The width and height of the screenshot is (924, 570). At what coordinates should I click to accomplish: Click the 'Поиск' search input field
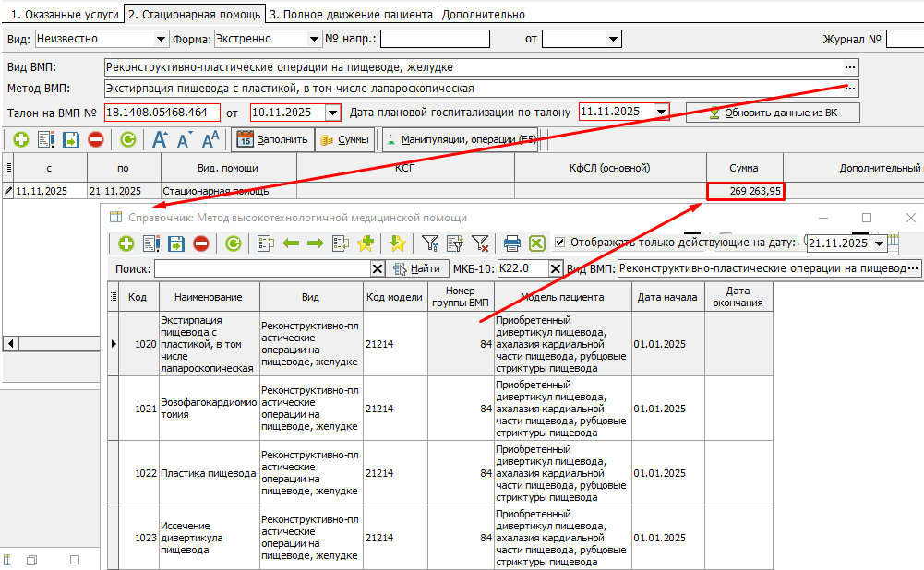[x=262, y=268]
